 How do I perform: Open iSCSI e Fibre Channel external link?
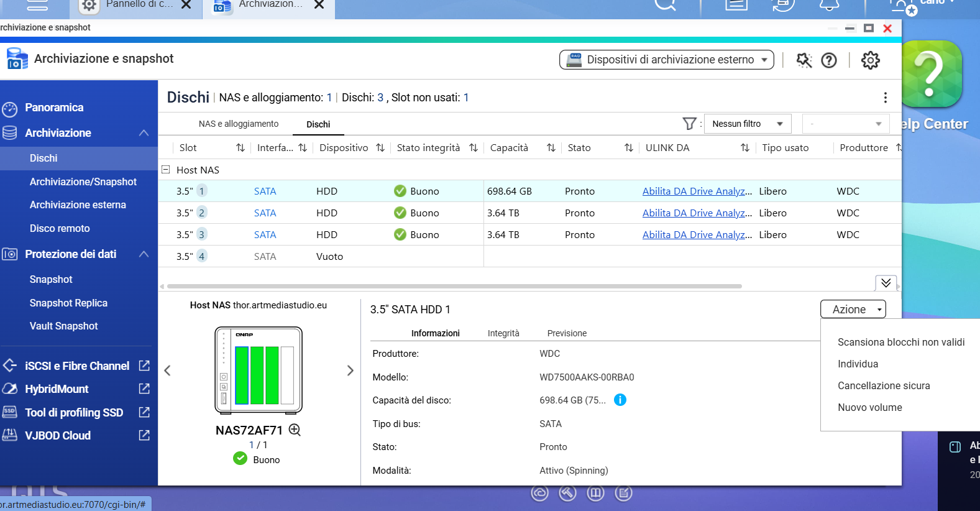[144, 366]
